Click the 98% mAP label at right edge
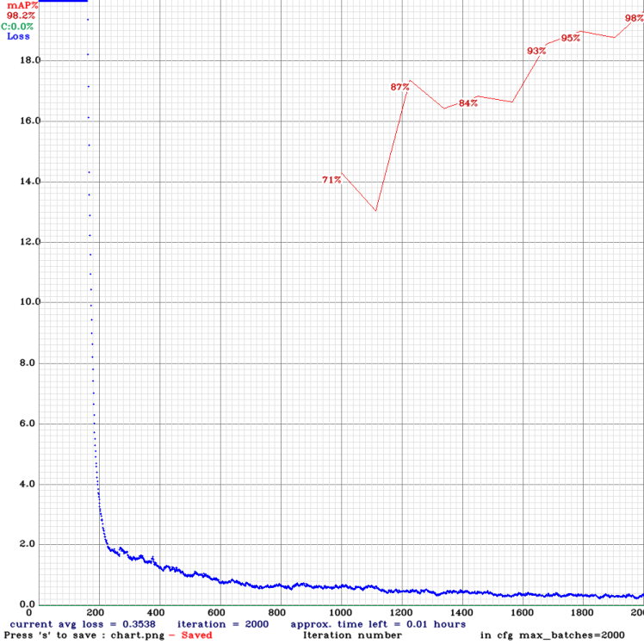This screenshot has height=644, width=644. [x=635, y=18]
